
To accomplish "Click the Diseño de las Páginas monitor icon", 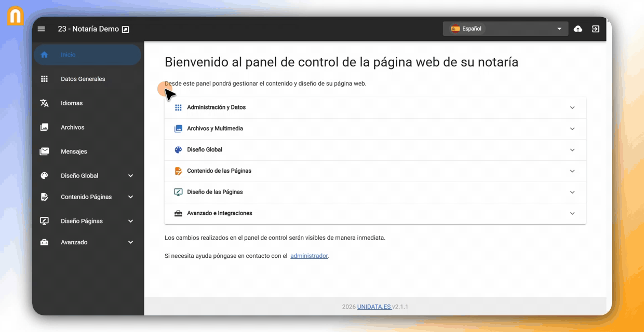I will pos(178,192).
